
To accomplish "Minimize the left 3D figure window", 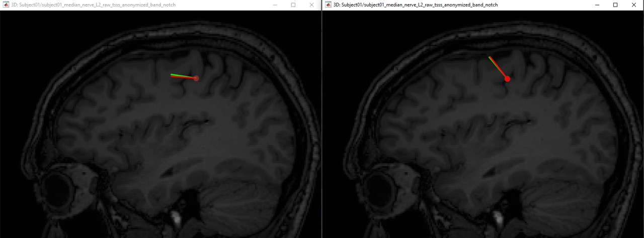I will (x=275, y=5).
